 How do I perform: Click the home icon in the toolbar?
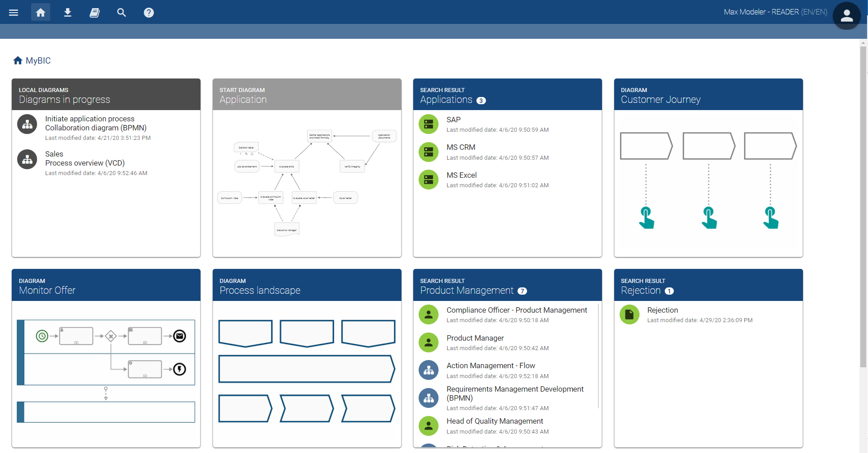[40, 12]
